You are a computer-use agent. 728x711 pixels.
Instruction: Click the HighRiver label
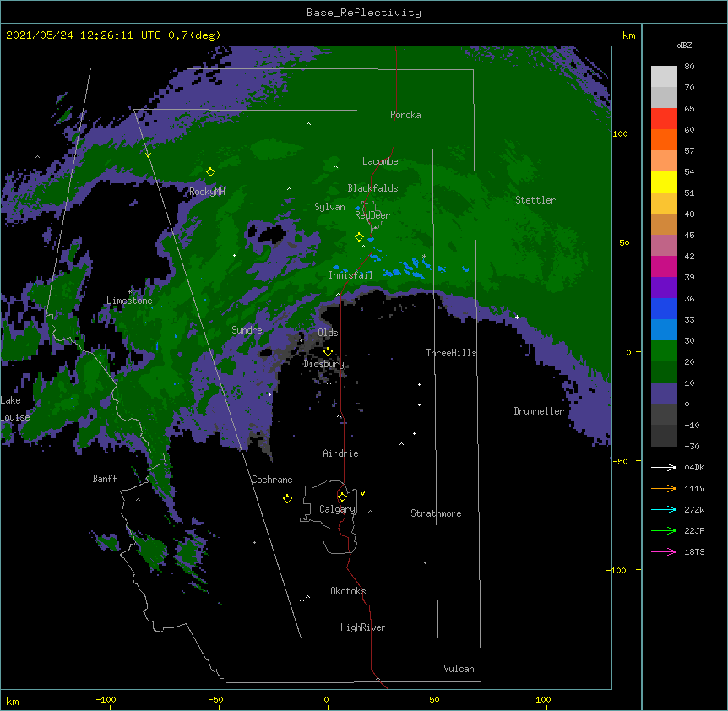(363, 627)
